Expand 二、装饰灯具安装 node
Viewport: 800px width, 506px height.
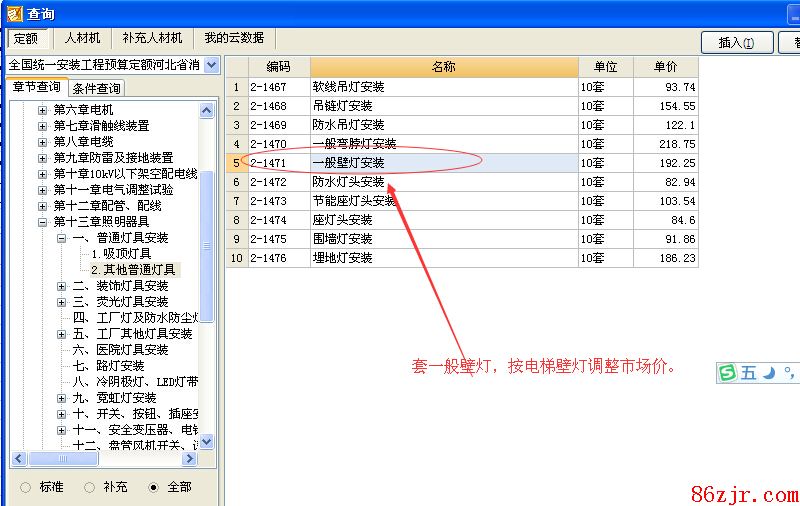click(62, 286)
